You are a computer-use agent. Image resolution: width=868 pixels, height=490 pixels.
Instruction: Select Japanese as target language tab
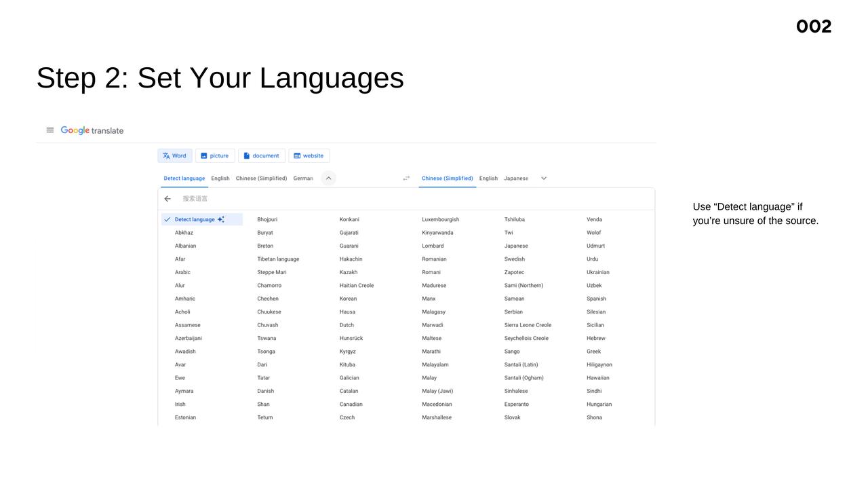click(x=516, y=178)
